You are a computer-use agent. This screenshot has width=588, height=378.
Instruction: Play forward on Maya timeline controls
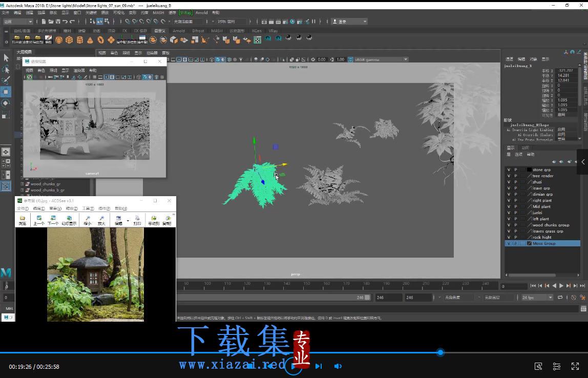pyautogui.click(x=561, y=286)
